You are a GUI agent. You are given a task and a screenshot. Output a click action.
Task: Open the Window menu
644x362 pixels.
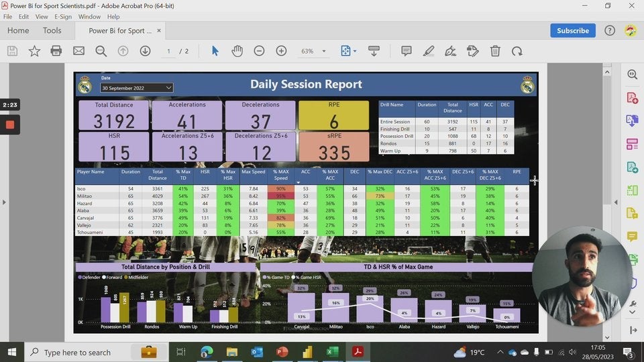pos(89,17)
